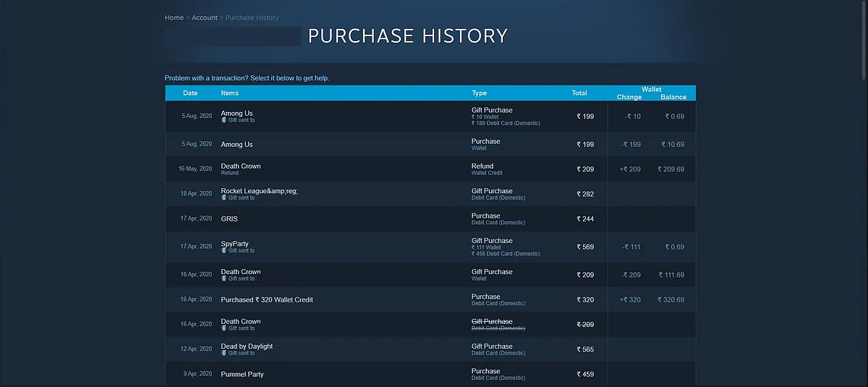Click the ₹ 569 total for SpyParty
The height and width of the screenshot is (387, 868).
coord(585,247)
